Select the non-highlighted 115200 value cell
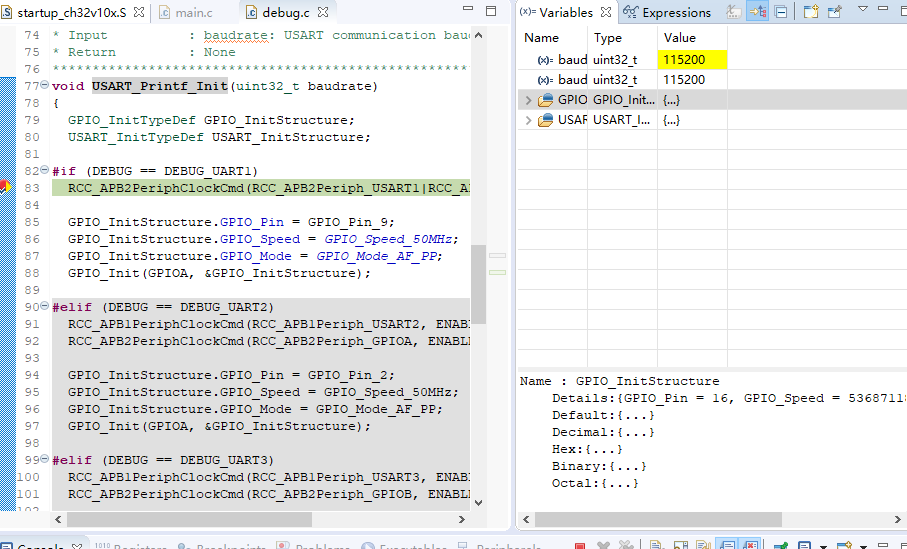Image resolution: width=907 pixels, height=549 pixels. tap(692, 80)
